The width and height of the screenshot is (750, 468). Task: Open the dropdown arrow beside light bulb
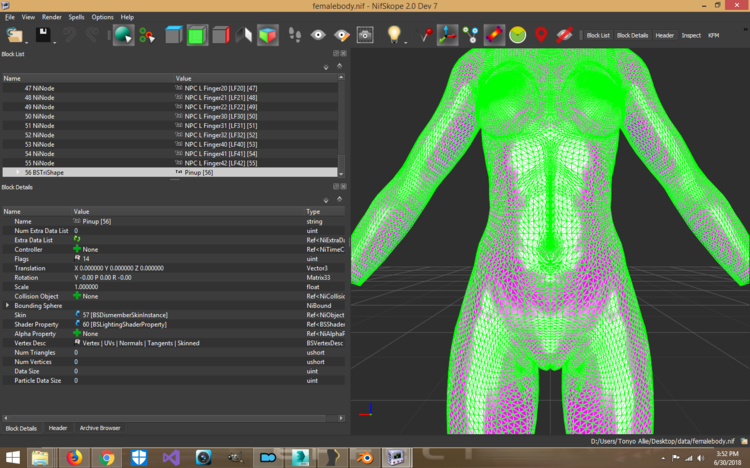tap(406, 43)
